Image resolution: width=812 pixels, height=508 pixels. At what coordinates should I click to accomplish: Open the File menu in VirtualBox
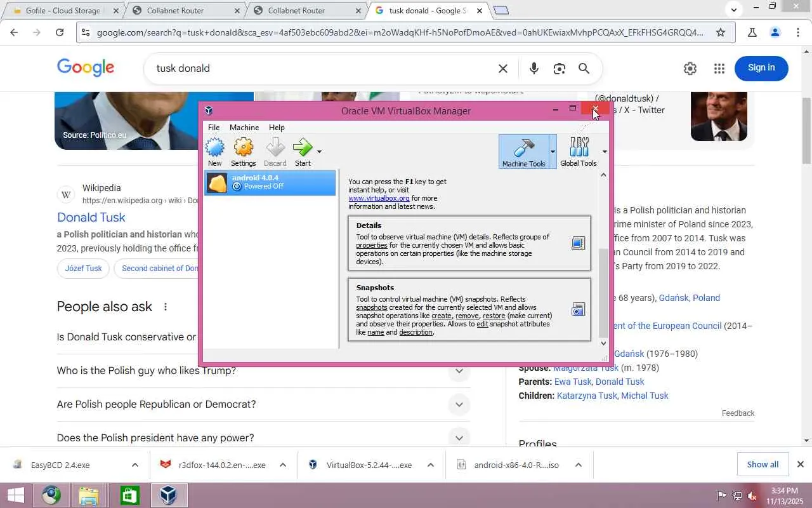[214, 128]
